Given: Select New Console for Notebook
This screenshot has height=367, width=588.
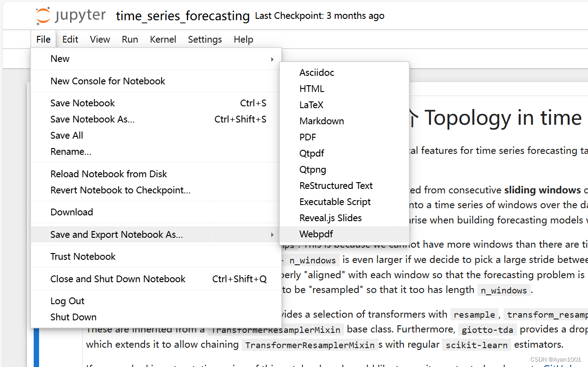Looking at the screenshot, I should click(108, 81).
